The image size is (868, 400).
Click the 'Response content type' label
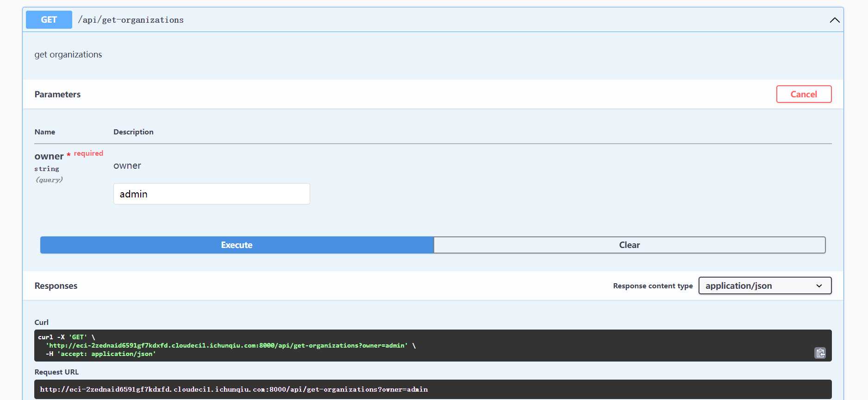[x=652, y=286]
